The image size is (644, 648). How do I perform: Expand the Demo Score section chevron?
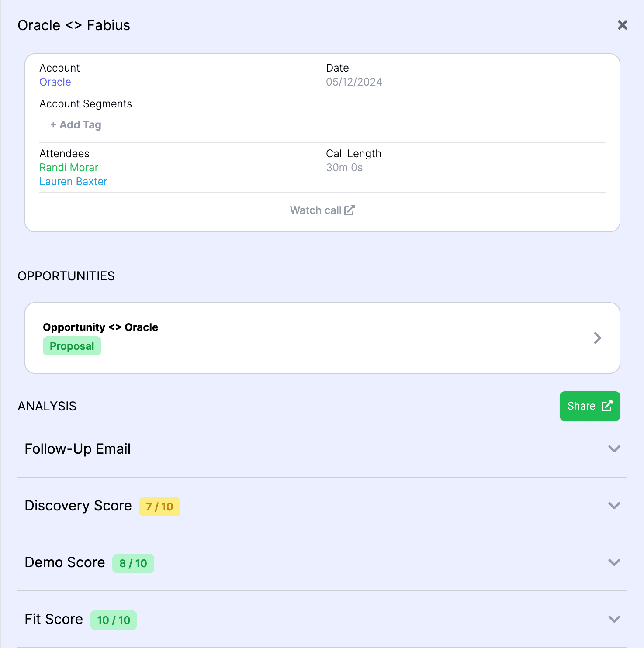coord(614,562)
